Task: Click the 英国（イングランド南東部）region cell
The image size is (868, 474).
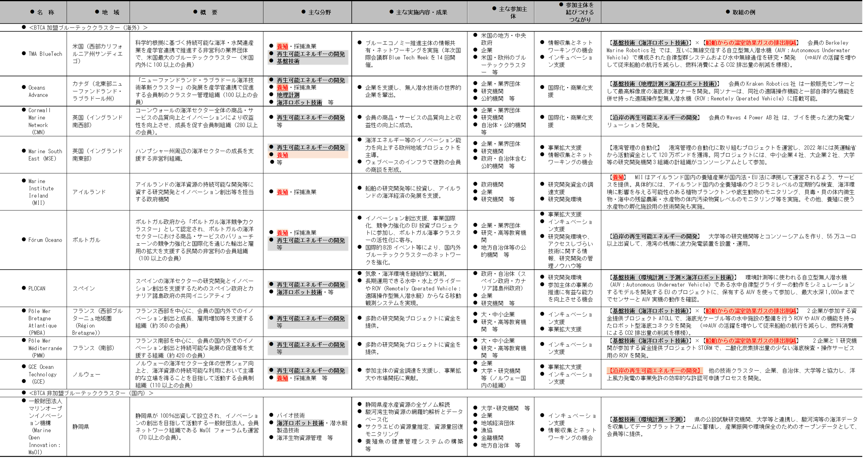Action: coord(98,155)
